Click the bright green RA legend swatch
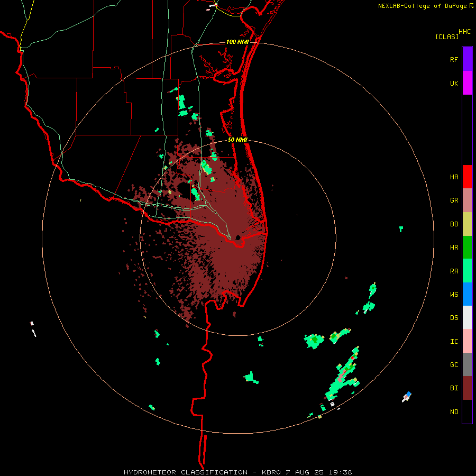 coord(467,271)
